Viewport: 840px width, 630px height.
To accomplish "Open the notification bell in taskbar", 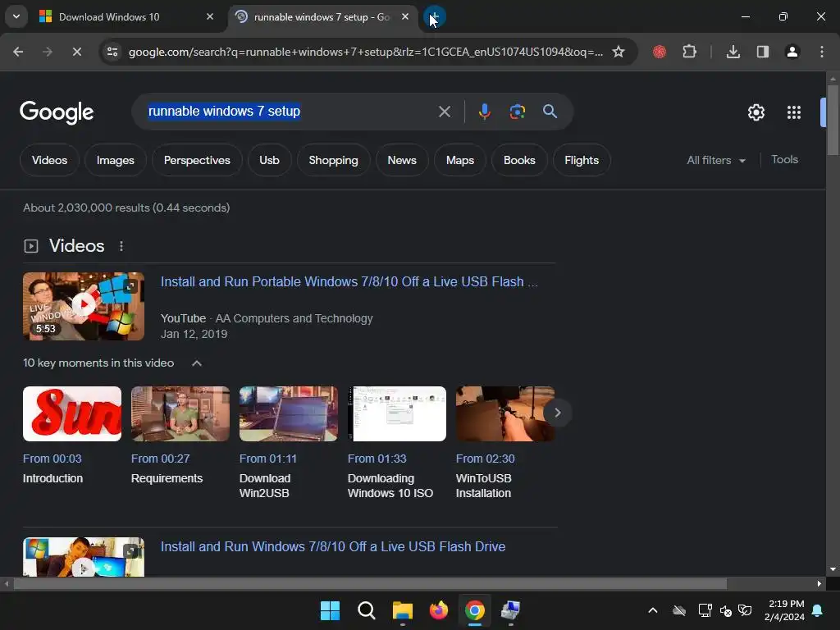I will pyautogui.click(x=818, y=610).
